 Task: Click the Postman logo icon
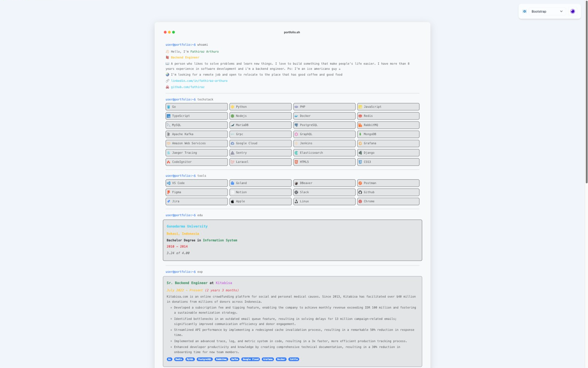[x=360, y=183]
